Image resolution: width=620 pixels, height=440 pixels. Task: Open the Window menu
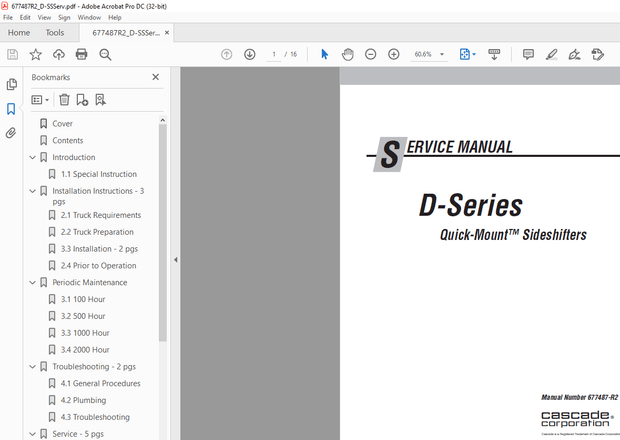click(x=89, y=17)
